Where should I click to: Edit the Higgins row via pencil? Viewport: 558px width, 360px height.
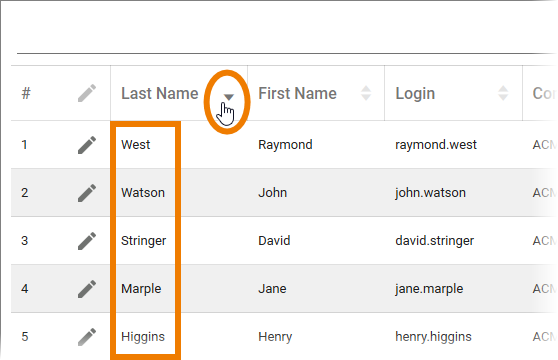pyautogui.click(x=87, y=337)
